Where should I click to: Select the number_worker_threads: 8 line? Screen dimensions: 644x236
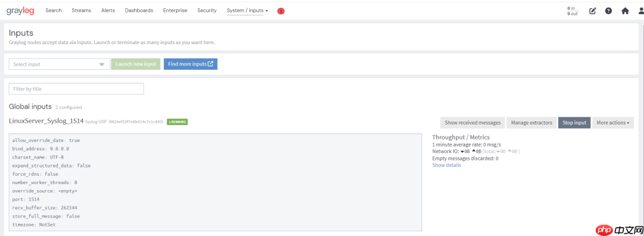coord(45,182)
